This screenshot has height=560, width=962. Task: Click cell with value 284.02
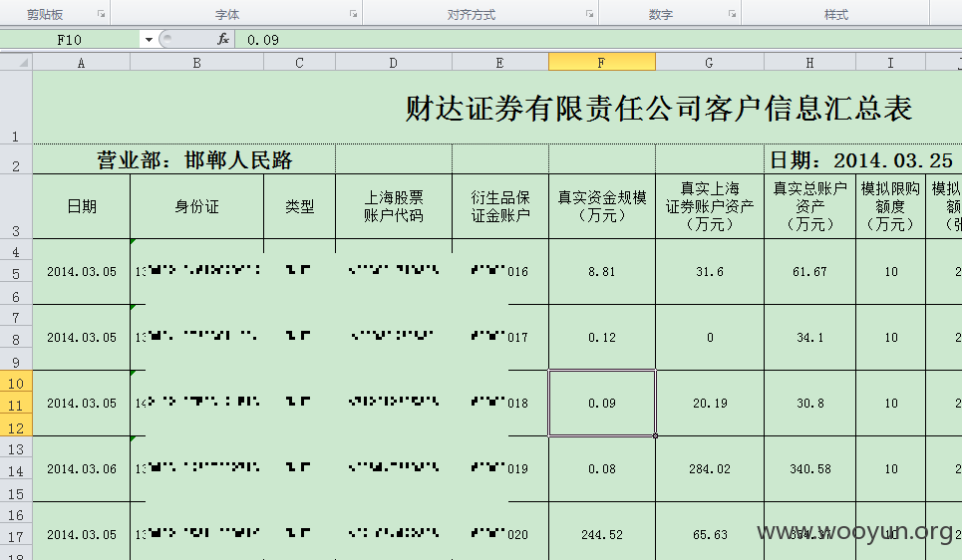click(710, 468)
